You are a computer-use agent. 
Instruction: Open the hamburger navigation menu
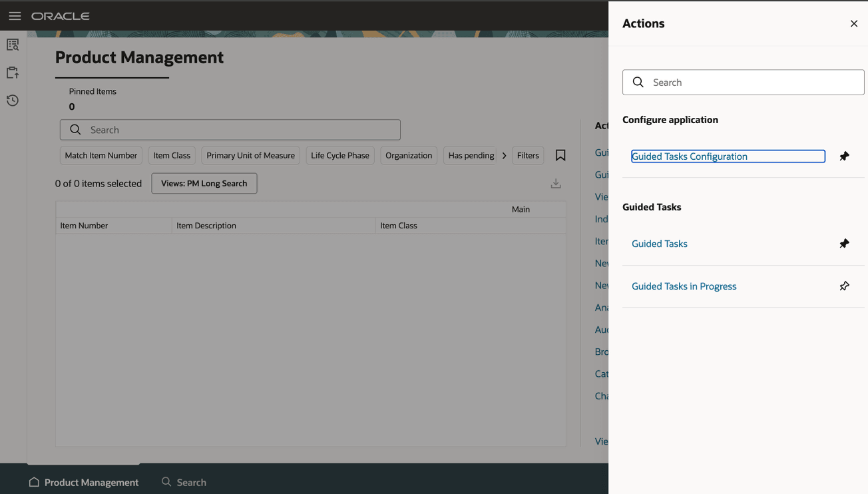(x=15, y=16)
